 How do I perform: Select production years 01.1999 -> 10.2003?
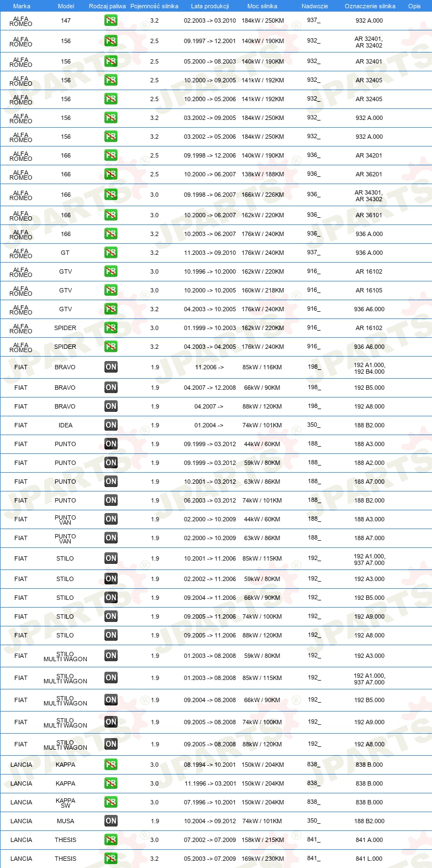pos(210,328)
